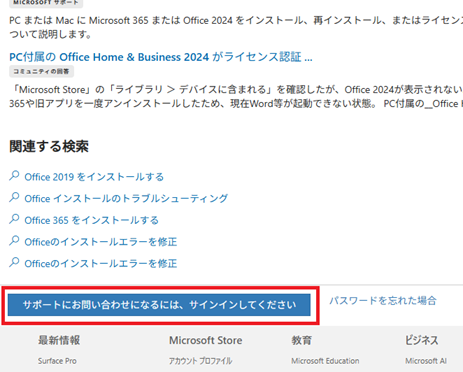The height and width of the screenshot is (372, 463).
Task: Click the search icon beside Office 365 をインストールする
Action: click(x=14, y=219)
